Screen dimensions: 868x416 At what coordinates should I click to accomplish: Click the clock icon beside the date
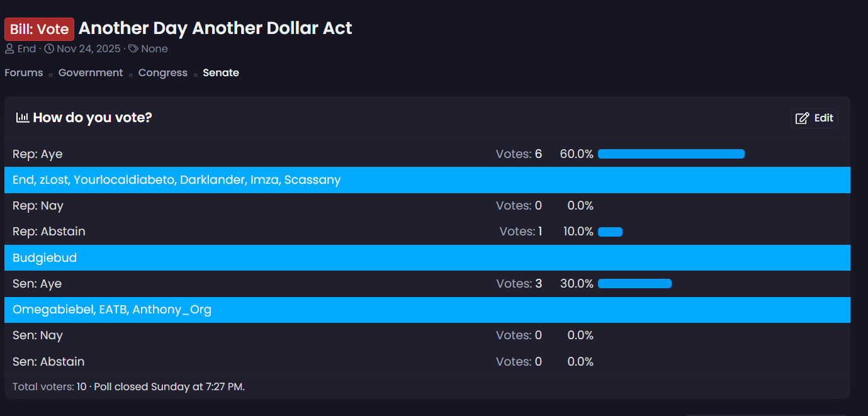[49, 49]
